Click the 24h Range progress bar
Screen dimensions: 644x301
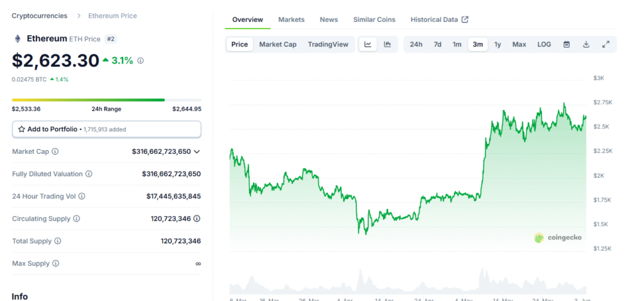(x=106, y=100)
